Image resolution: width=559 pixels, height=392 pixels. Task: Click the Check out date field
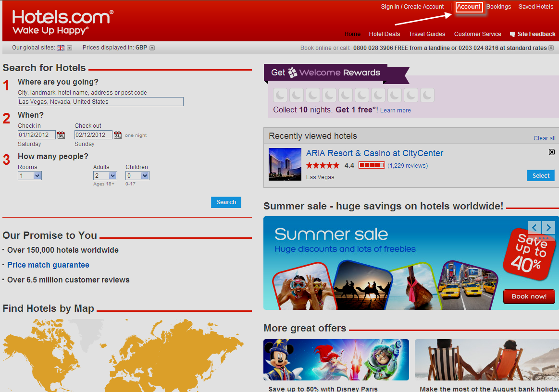point(93,135)
